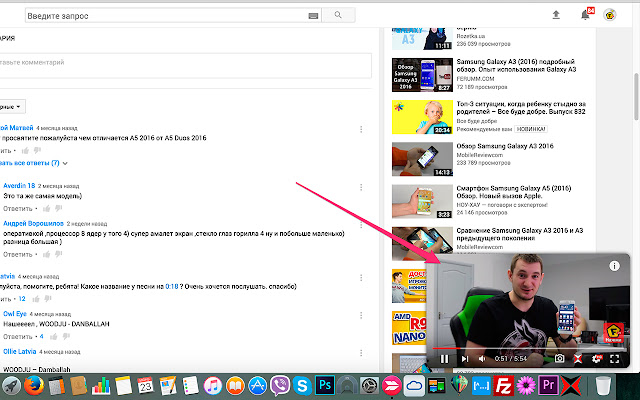The height and width of the screenshot is (400, 640).
Task: Dislike Матвей's comment about A5 Duos
Action: click(x=38, y=151)
